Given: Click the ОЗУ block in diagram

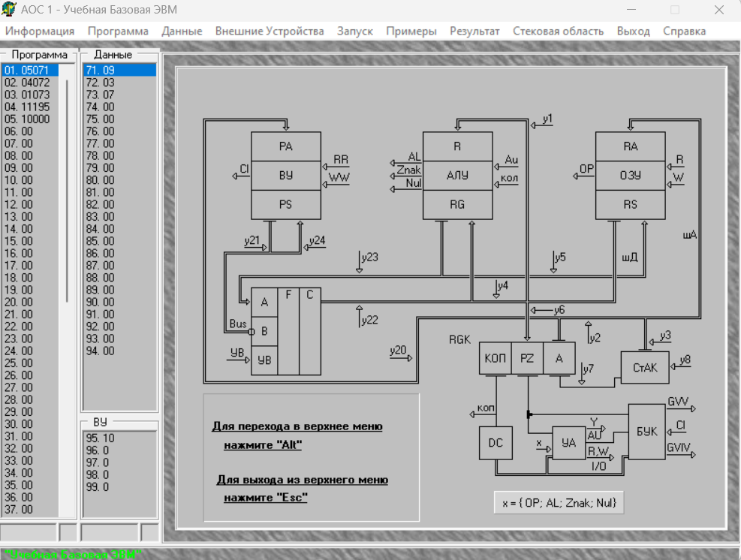Looking at the screenshot, I should (631, 176).
